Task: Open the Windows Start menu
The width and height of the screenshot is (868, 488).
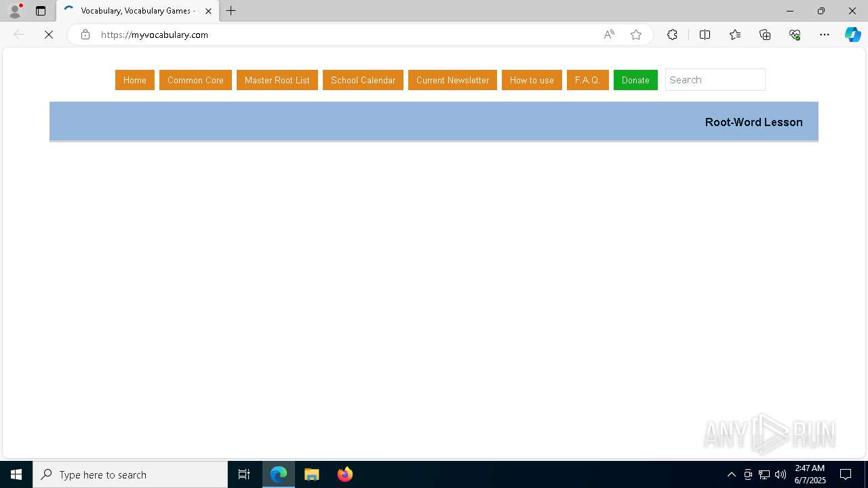Action: tap(16, 474)
